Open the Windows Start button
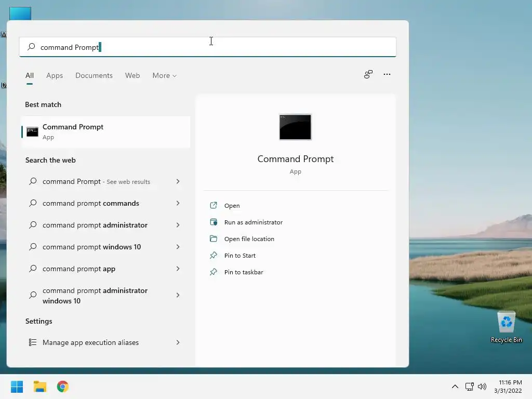 pyautogui.click(x=17, y=387)
